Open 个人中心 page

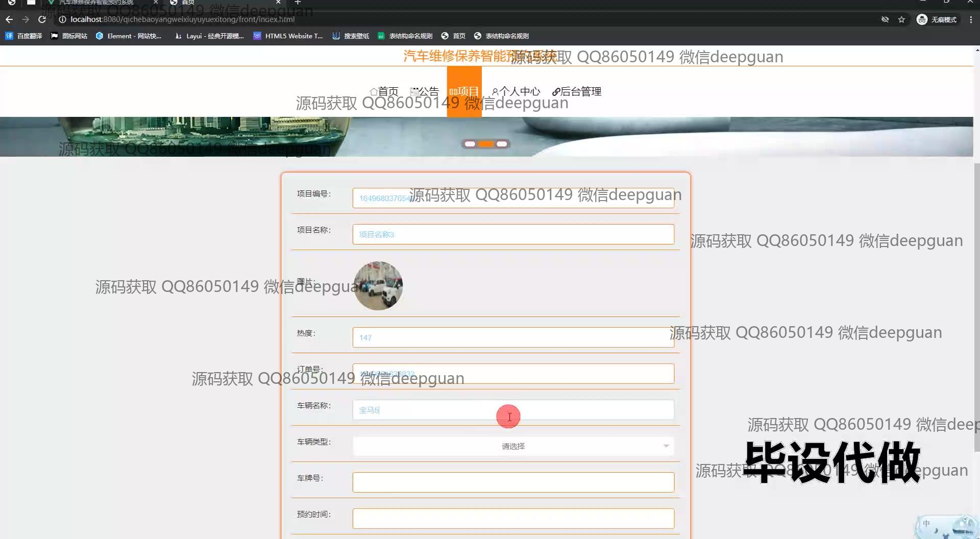click(516, 91)
